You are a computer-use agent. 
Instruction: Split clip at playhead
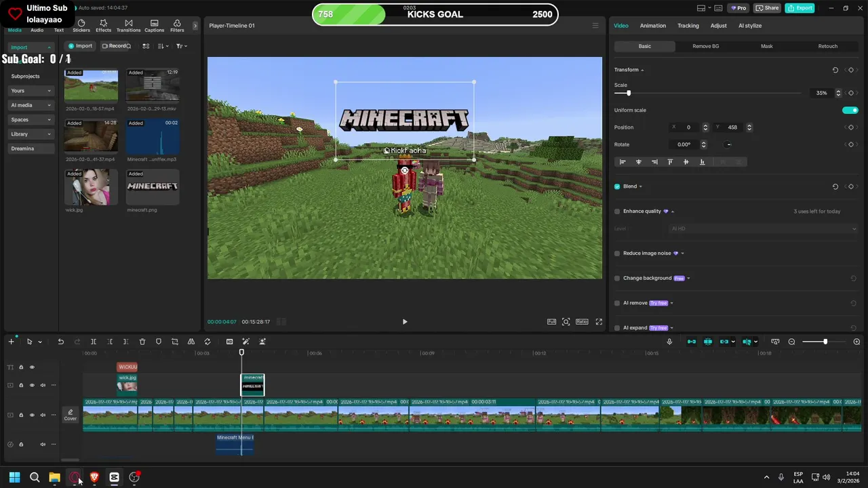pyautogui.click(x=94, y=342)
